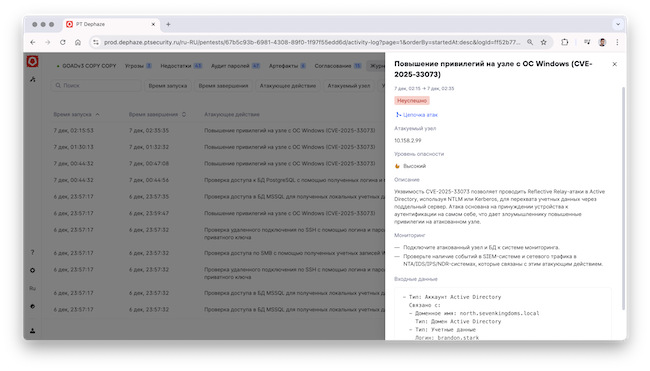The image size is (650, 371).
Task: Open the Время завершения filter
Action: [223, 86]
